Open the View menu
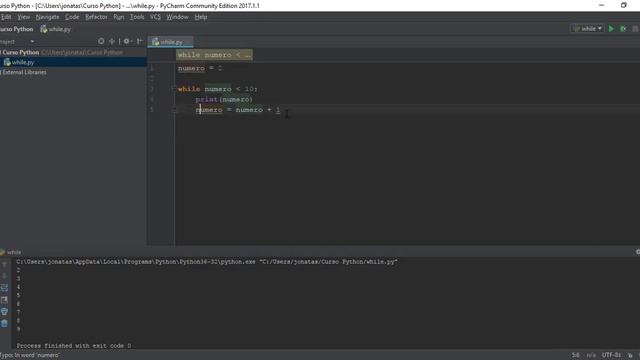This screenshot has width=640, height=360. pyautogui.click(x=24, y=17)
